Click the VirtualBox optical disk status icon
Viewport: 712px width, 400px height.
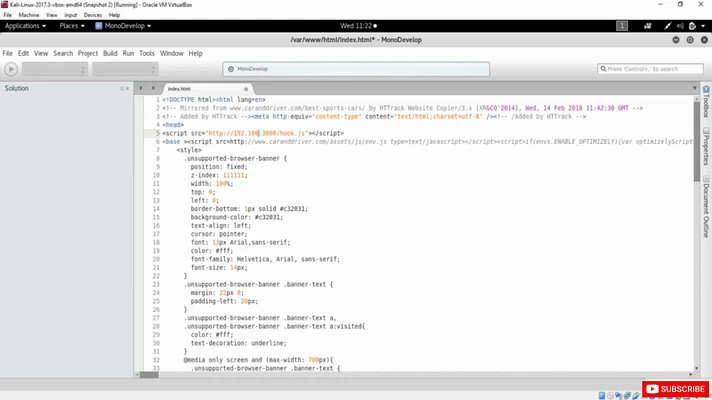tap(610, 396)
